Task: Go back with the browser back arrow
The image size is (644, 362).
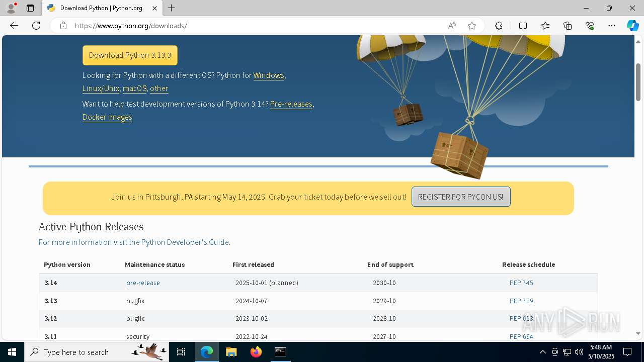Action: click(14, 26)
